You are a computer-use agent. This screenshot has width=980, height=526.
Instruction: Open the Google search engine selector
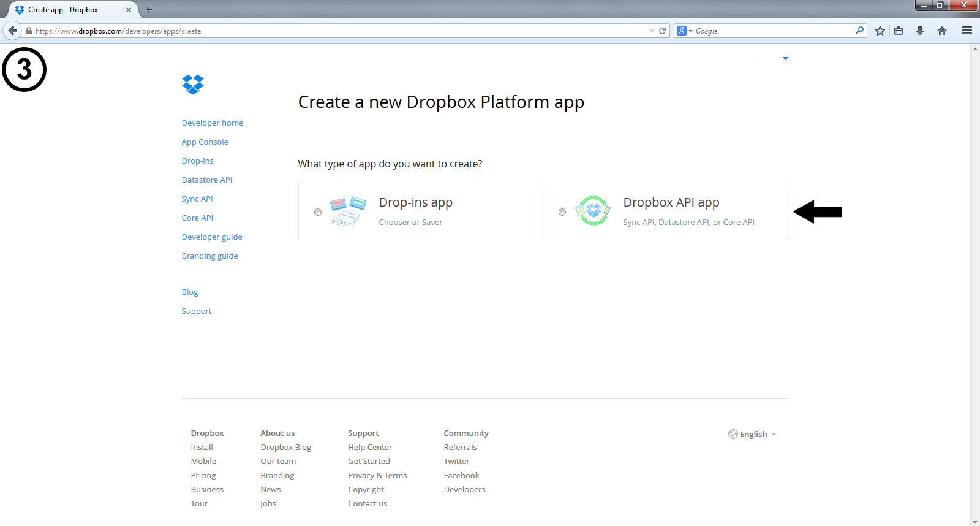pos(684,31)
